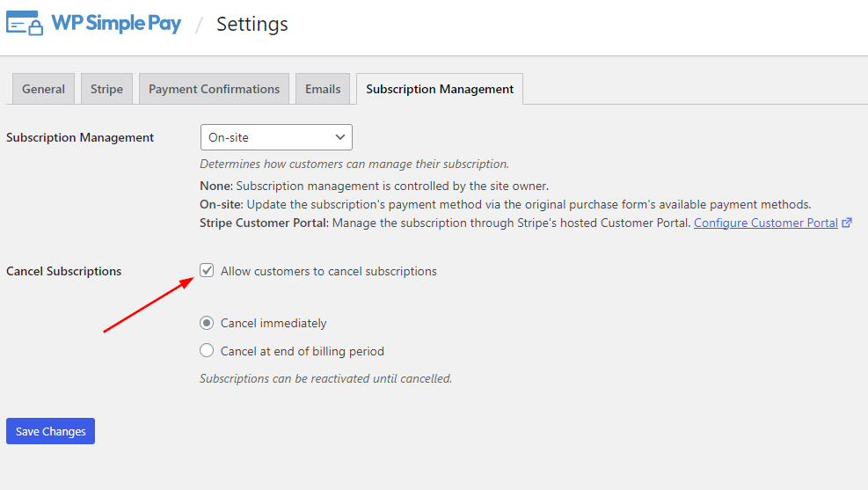This screenshot has width=868, height=490.
Task: Enable the Allow customers to cancel subscriptions checkbox
Action: click(207, 271)
